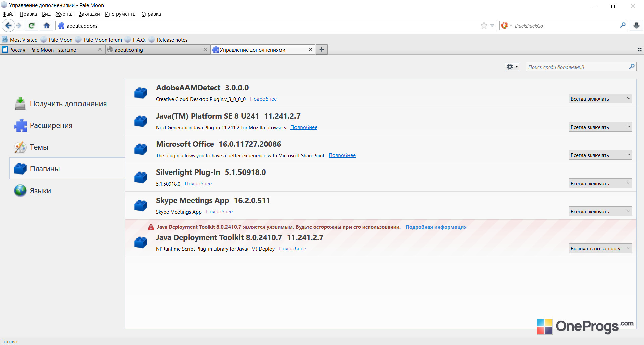Image resolution: width=644 pixels, height=345 pixels.
Task: Select the 'Плагины' category
Action: [67, 168]
